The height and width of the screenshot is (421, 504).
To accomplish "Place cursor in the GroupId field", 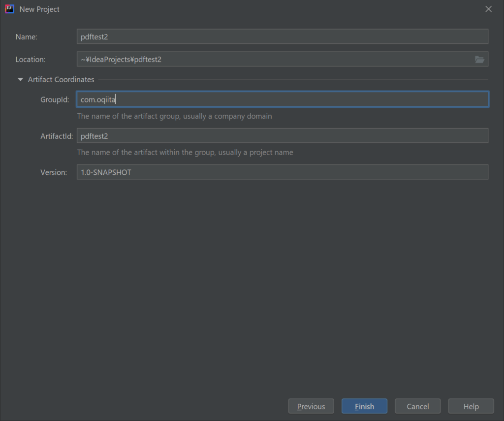I will [282, 99].
